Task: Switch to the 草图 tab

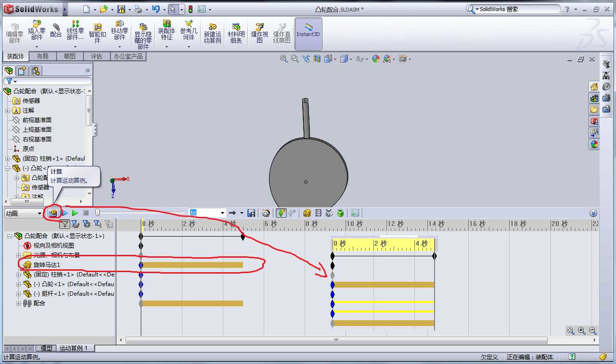Action: [x=69, y=56]
